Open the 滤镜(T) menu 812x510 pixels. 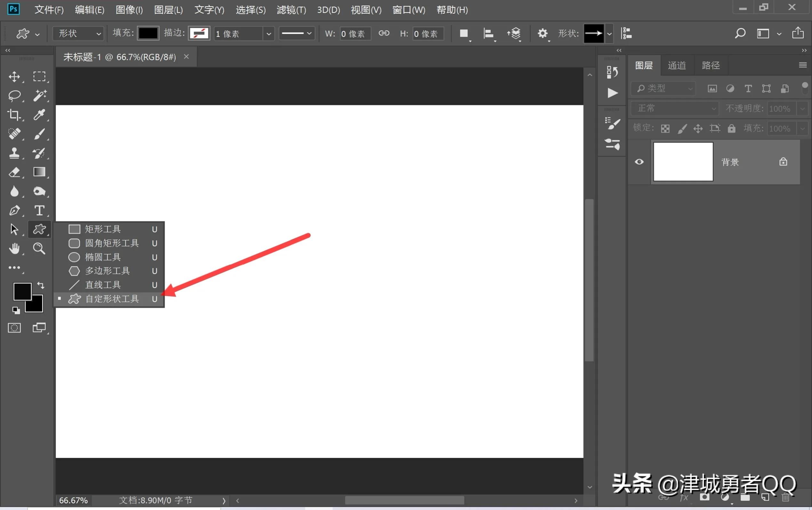[x=291, y=10]
